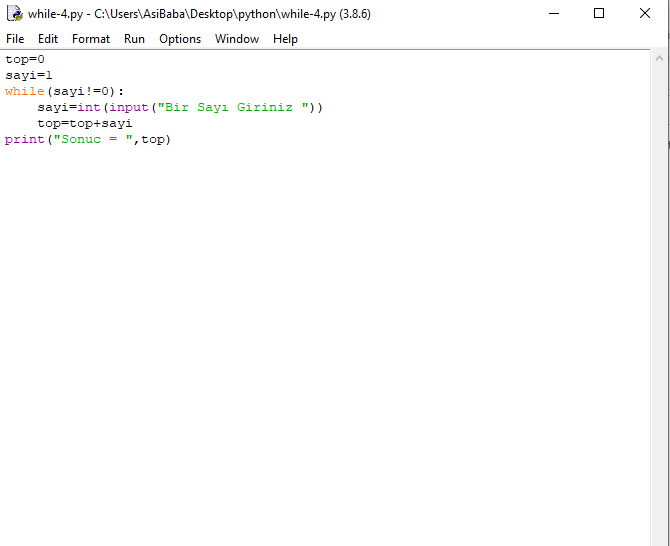
Task: Click the print function on the last line
Action: tap(24, 139)
